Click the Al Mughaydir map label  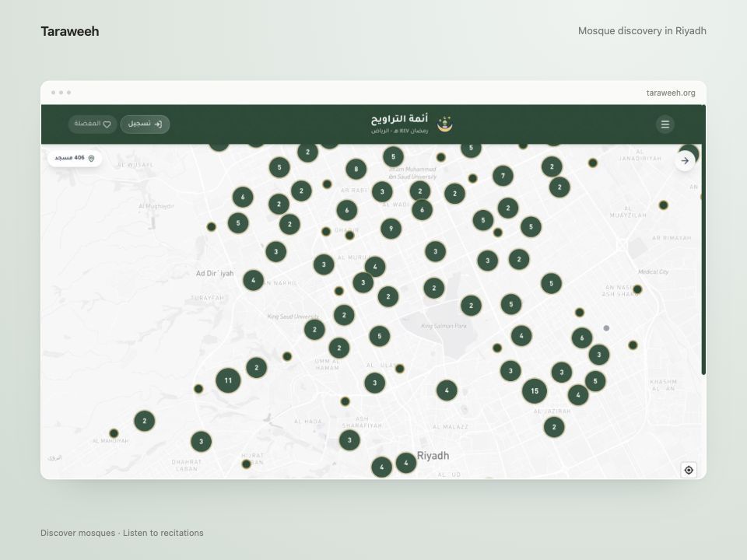click(x=156, y=206)
